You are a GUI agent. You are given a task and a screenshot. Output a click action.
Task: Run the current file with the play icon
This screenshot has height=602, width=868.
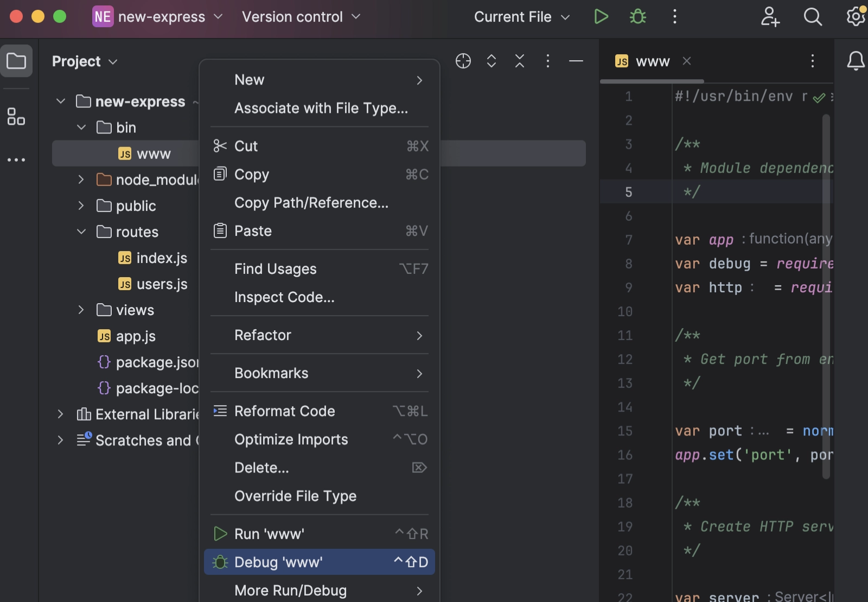[601, 17]
